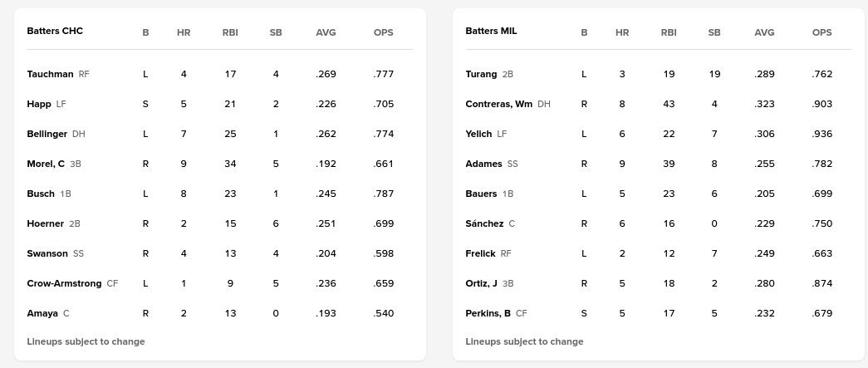The width and height of the screenshot is (868, 368).
Task: Open Frelick's profile link
Action: (x=481, y=253)
